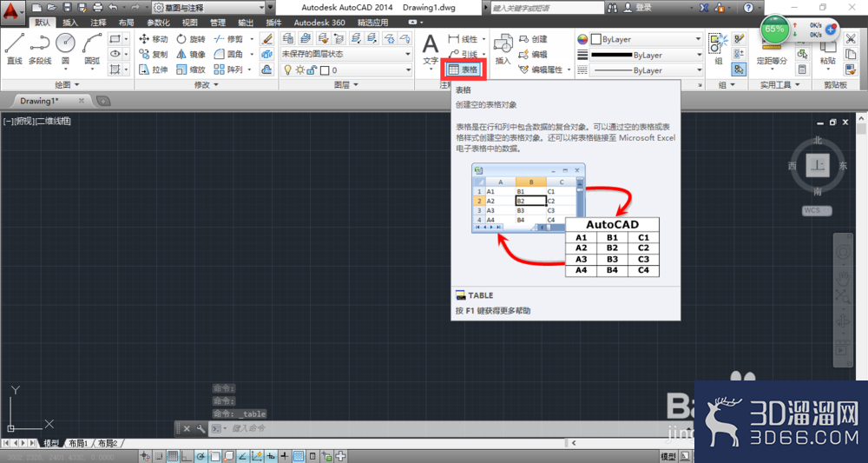Click the keyword search input field
Screen dimensions: 868x463
pos(547,8)
